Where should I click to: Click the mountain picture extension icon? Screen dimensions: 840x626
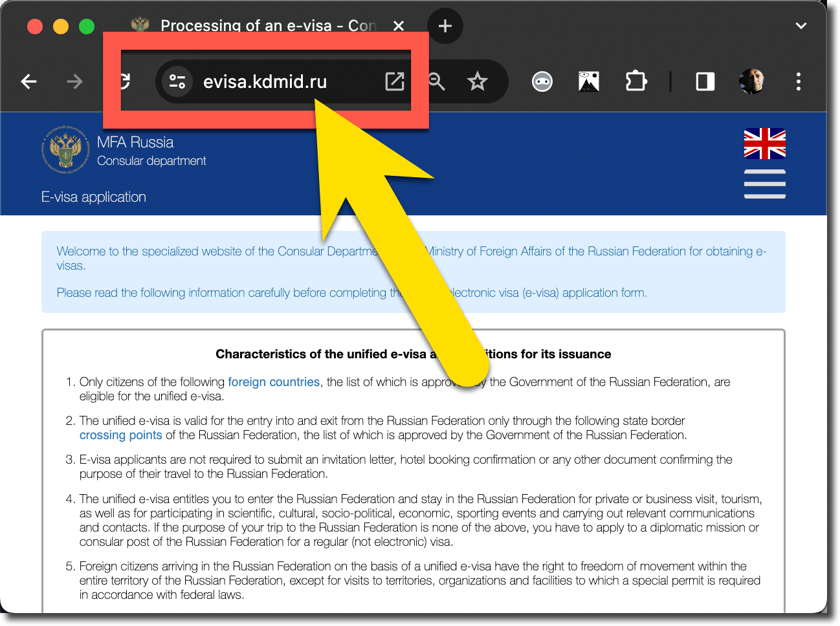588,81
